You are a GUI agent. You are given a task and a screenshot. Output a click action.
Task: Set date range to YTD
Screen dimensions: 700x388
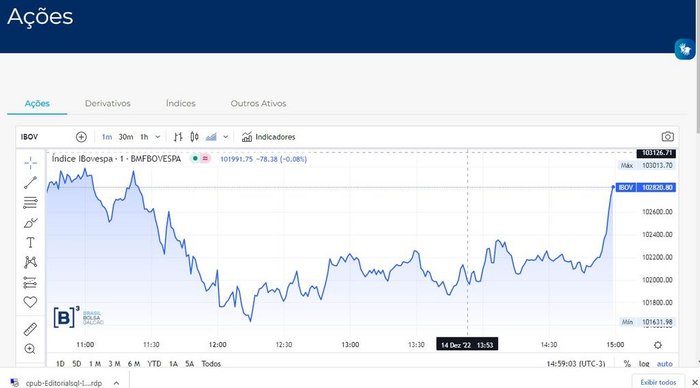pyautogui.click(x=154, y=364)
